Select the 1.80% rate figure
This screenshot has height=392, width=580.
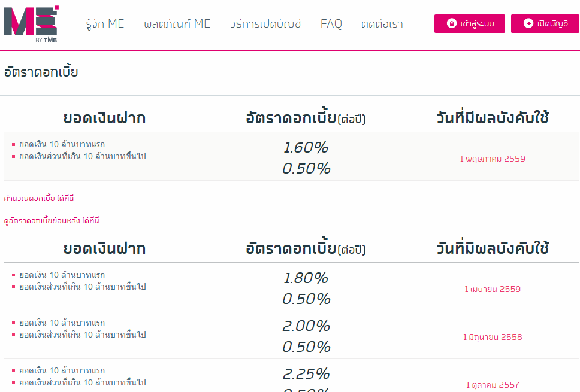pyautogui.click(x=306, y=278)
